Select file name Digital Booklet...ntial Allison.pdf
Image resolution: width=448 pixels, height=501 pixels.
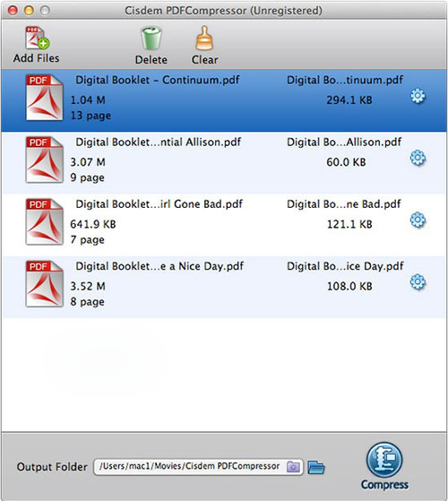click(x=158, y=142)
